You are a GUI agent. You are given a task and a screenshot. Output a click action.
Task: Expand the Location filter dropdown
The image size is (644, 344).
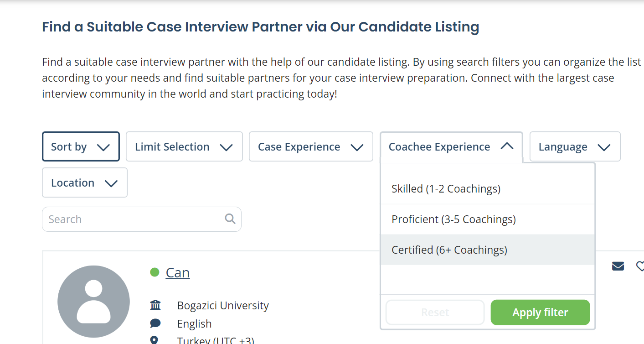point(85,182)
